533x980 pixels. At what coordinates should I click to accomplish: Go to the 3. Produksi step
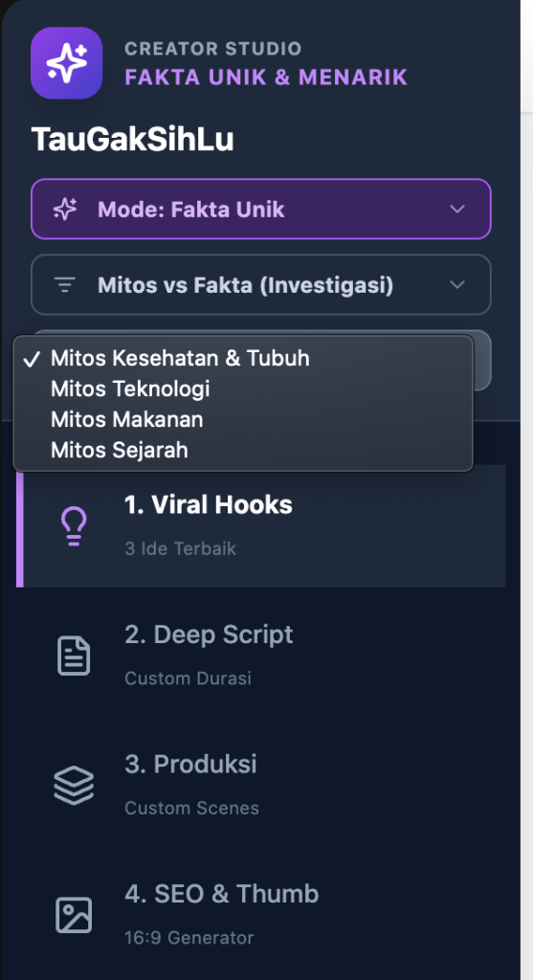pos(261,785)
